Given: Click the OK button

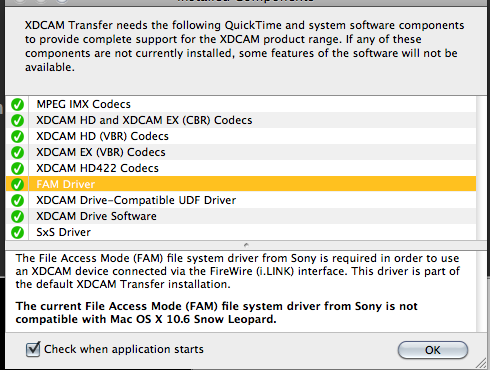Looking at the screenshot, I should [433, 350].
